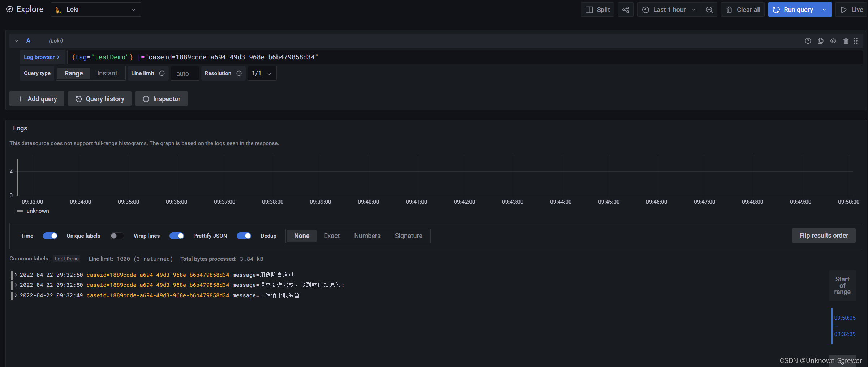Select Dedup option Signature
868x367 pixels.
pyautogui.click(x=408, y=236)
